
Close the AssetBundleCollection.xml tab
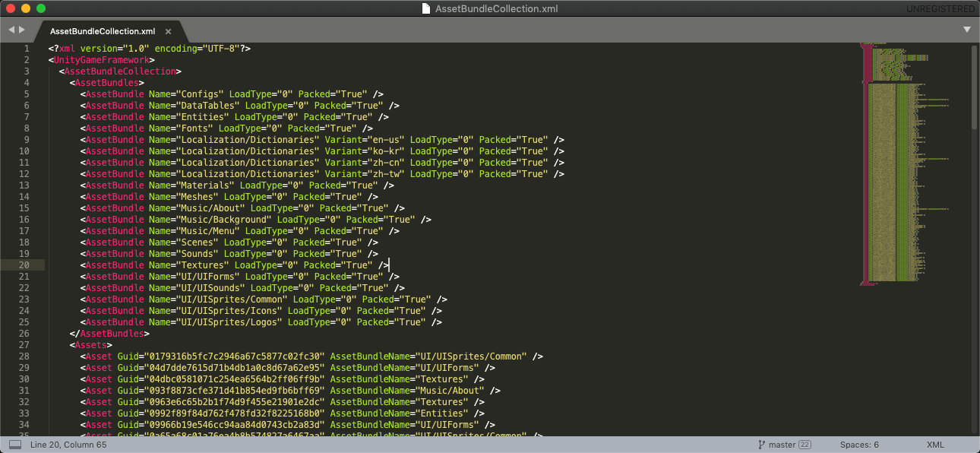click(169, 31)
